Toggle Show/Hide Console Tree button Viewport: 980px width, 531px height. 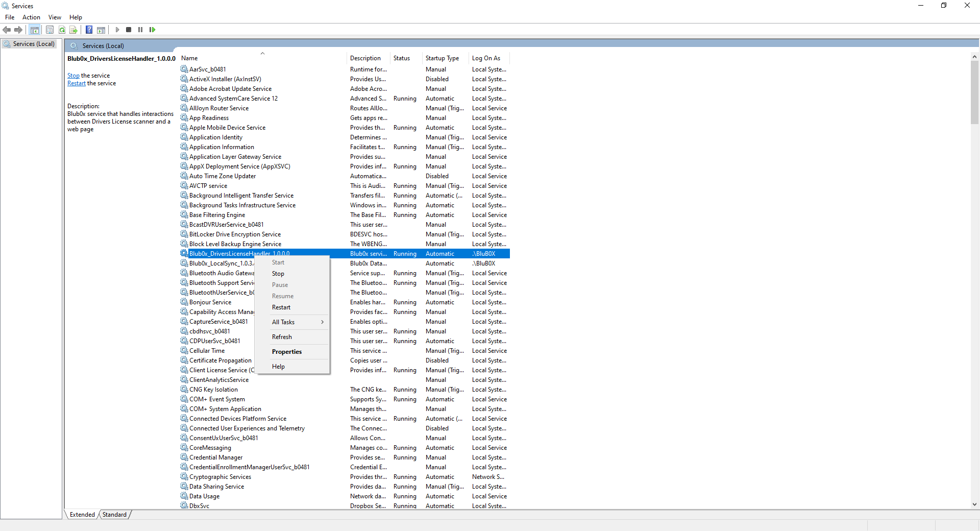click(35, 30)
